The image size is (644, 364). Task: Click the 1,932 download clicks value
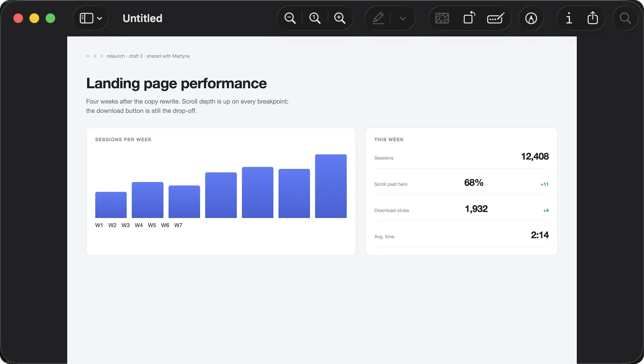[x=476, y=209]
